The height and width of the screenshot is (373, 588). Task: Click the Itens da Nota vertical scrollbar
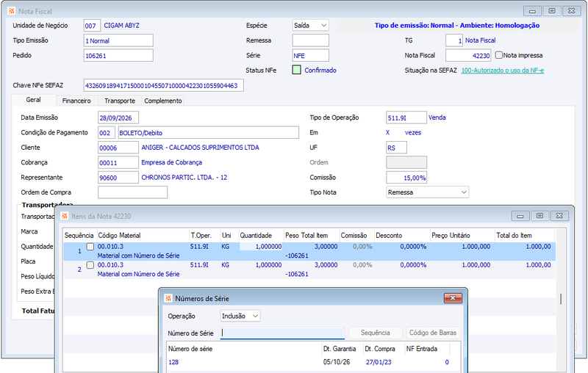click(561, 299)
